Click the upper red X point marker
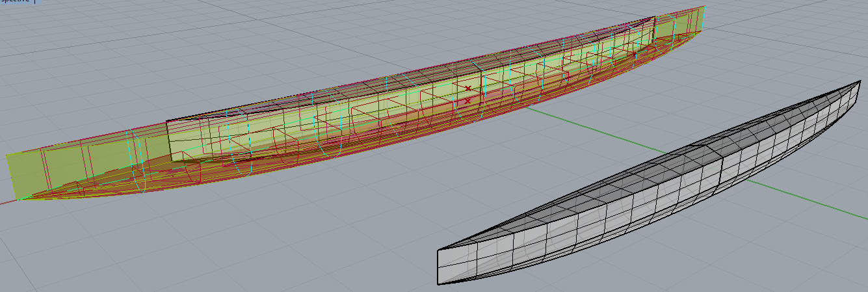Image resolution: width=868 pixels, height=292 pixels. tap(467, 88)
